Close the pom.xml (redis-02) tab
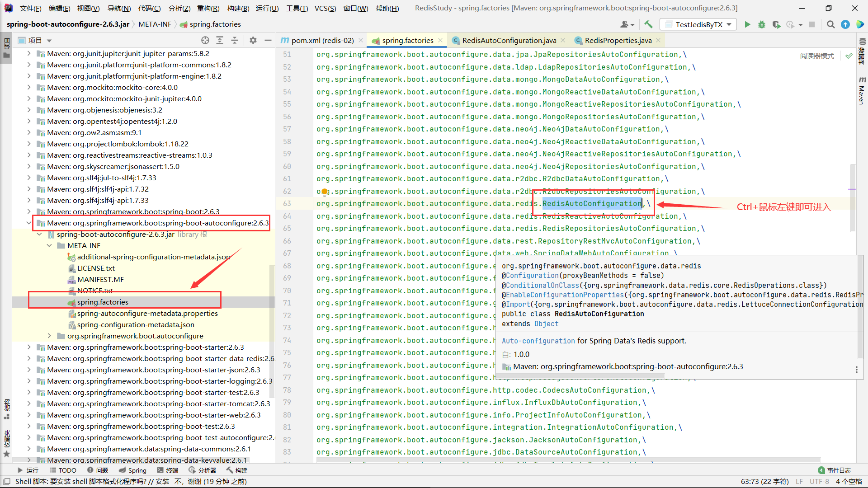Screen dimensions: 868x488 coord(361,40)
